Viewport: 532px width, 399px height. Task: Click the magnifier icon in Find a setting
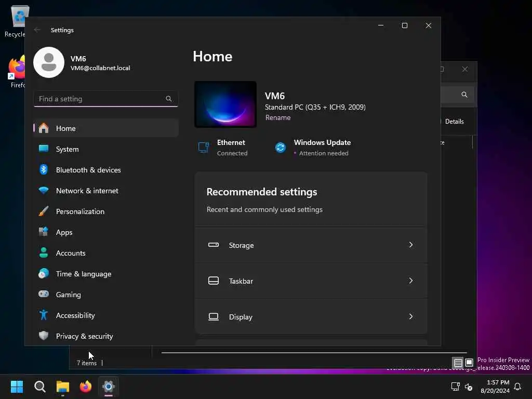tap(169, 99)
